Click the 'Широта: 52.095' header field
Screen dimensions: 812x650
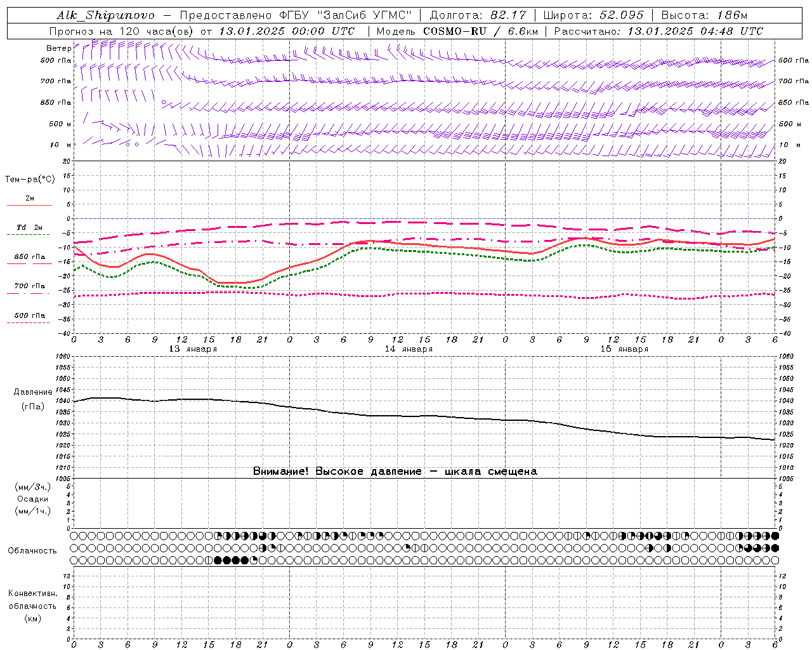594,15
